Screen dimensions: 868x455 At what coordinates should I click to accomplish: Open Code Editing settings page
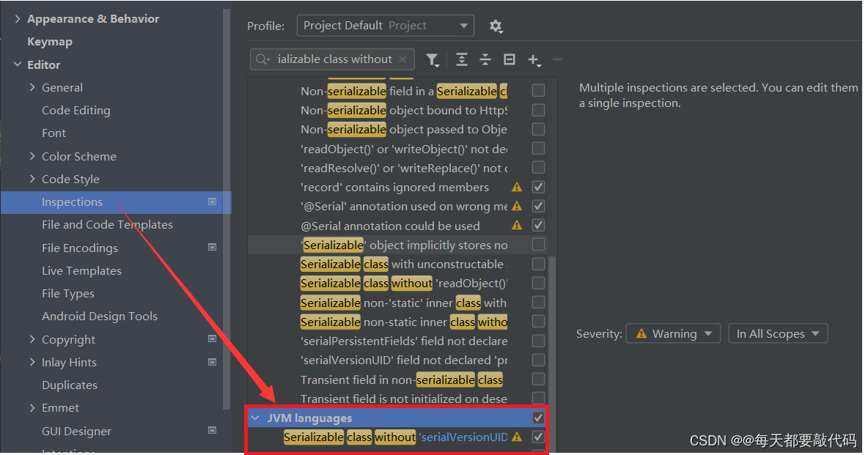pyautogui.click(x=76, y=110)
